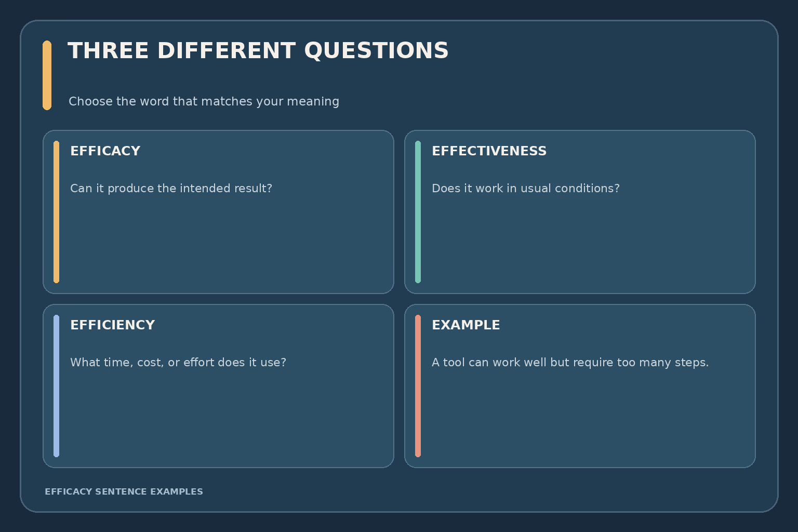Image resolution: width=798 pixels, height=532 pixels.
Task: Click the salmon stripe on EXAMPLE card
Action: [x=418, y=386]
